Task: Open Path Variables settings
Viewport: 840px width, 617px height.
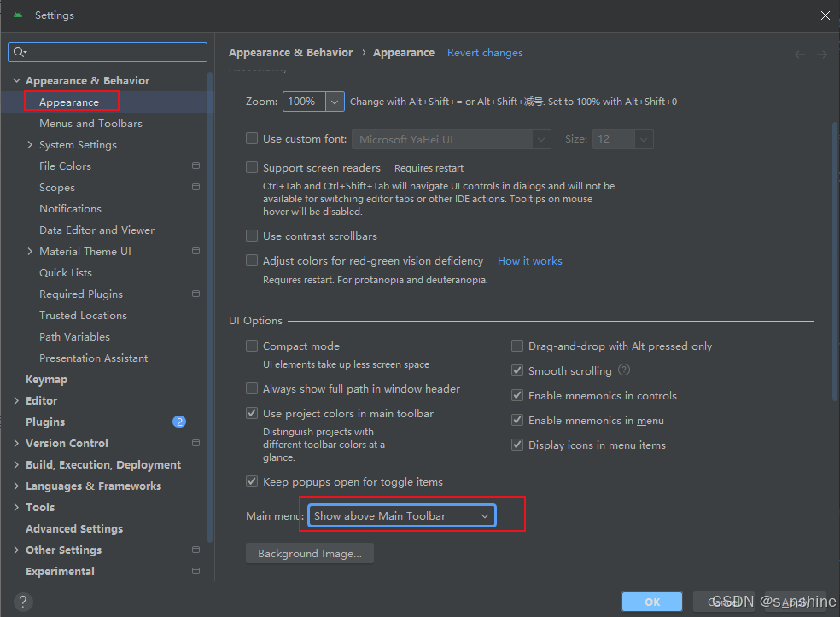Action: (x=74, y=337)
